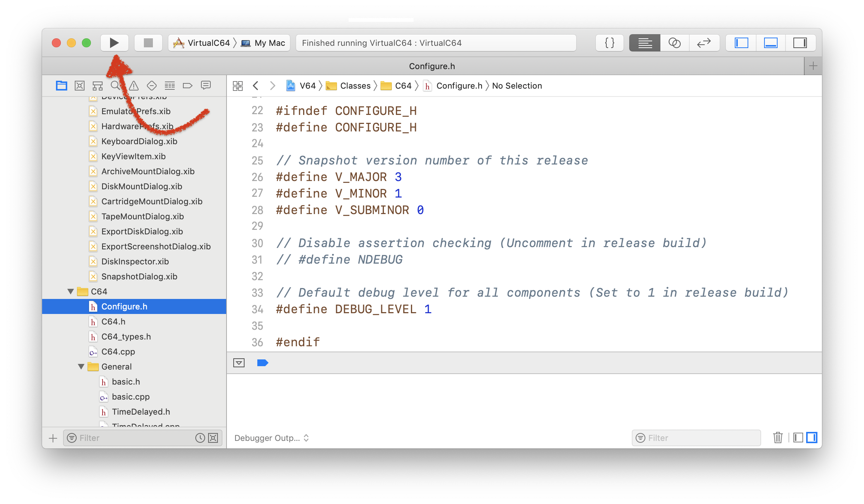Select SnapshotDialog.xib file

pyautogui.click(x=134, y=276)
